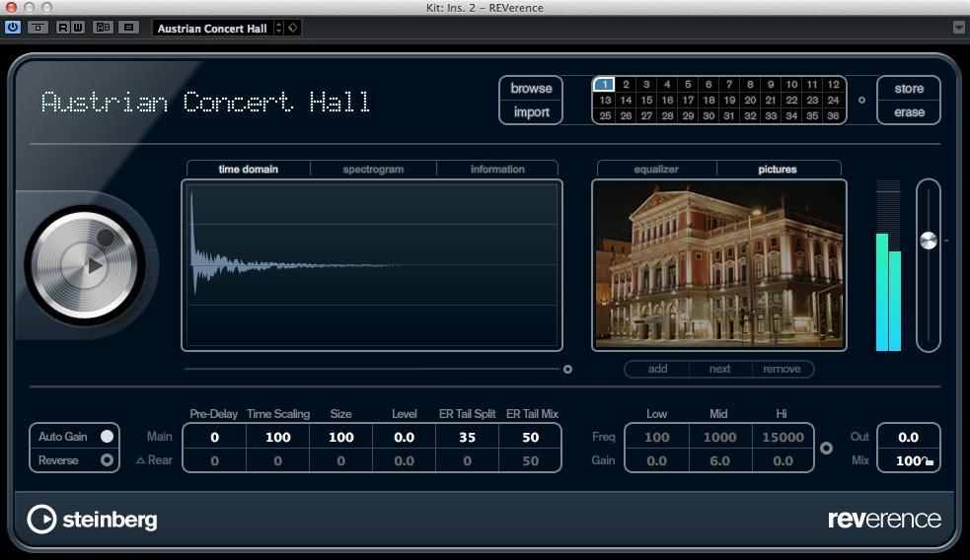Open the equalizer tab
This screenshot has height=560, width=970.
[x=656, y=169]
